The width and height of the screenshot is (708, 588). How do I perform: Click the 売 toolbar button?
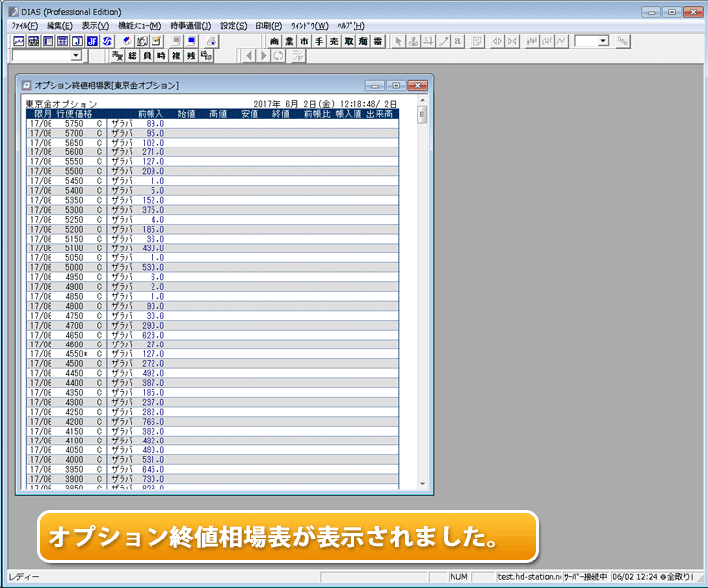pos(335,41)
